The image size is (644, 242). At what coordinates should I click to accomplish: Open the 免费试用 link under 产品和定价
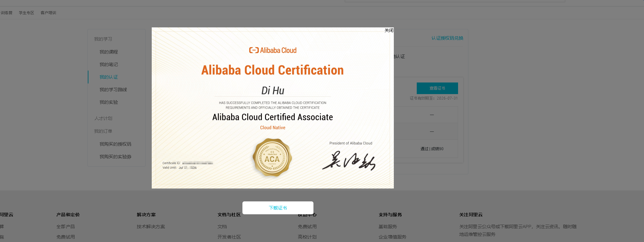pyautogui.click(x=66, y=237)
